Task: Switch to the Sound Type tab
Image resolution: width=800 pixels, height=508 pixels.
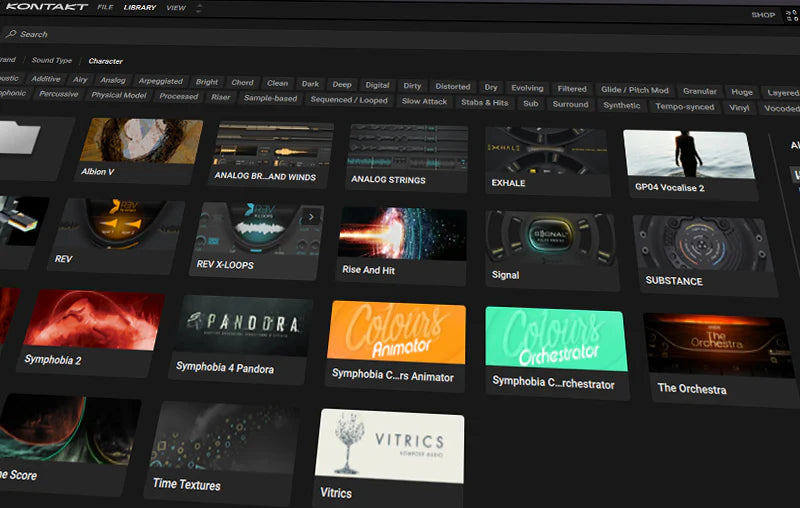Action: coord(51,60)
